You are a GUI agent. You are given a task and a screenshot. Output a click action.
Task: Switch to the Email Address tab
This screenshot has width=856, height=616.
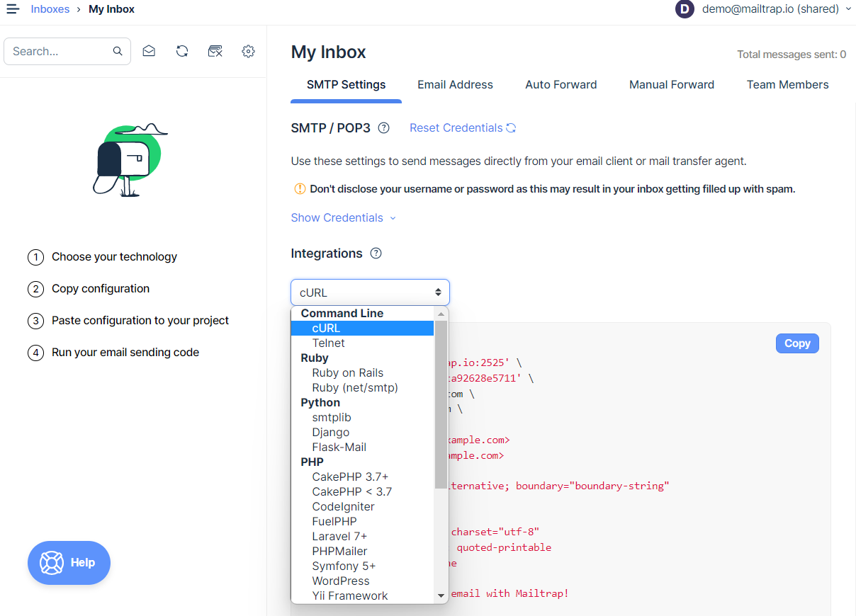(x=455, y=85)
